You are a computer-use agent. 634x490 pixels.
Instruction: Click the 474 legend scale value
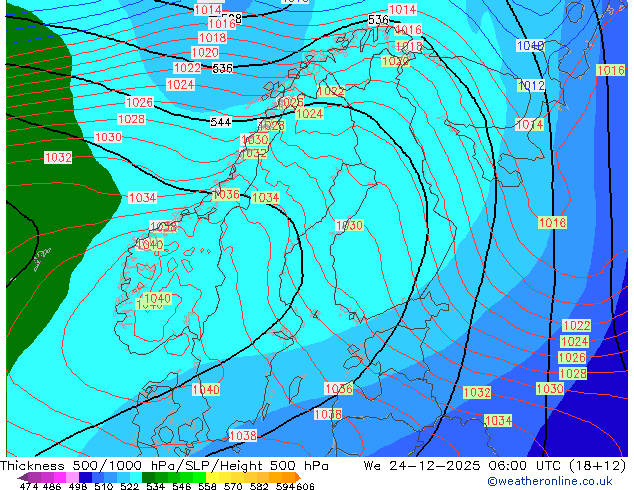(x=29, y=486)
